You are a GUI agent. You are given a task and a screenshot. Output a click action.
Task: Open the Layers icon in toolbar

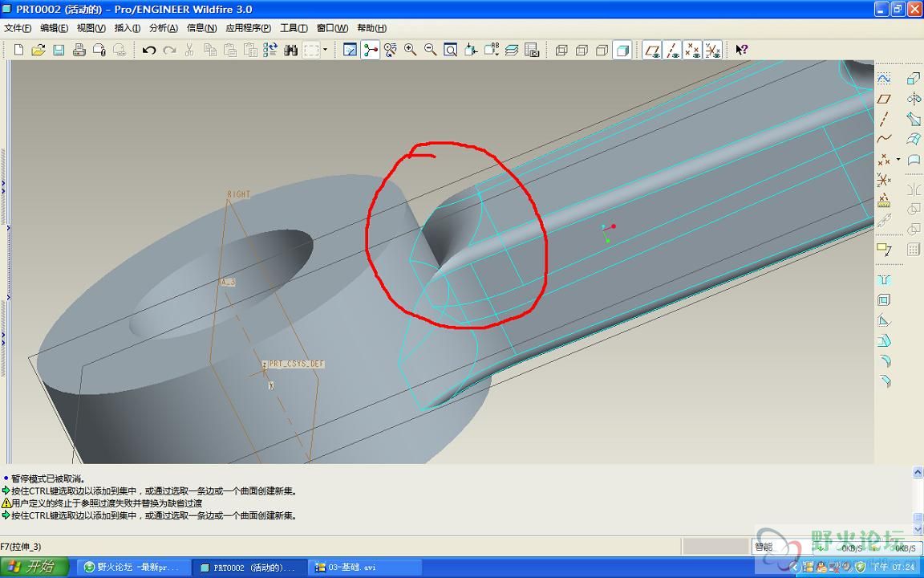coord(512,50)
